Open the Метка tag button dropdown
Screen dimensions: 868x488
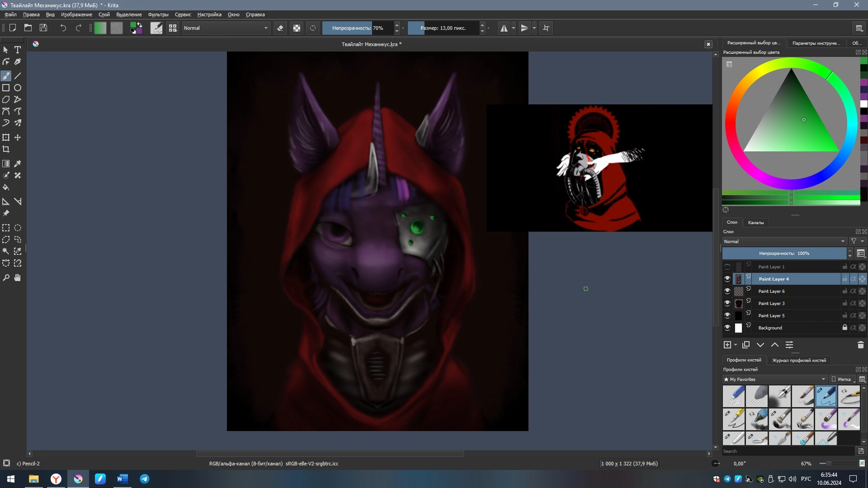coord(844,380)
